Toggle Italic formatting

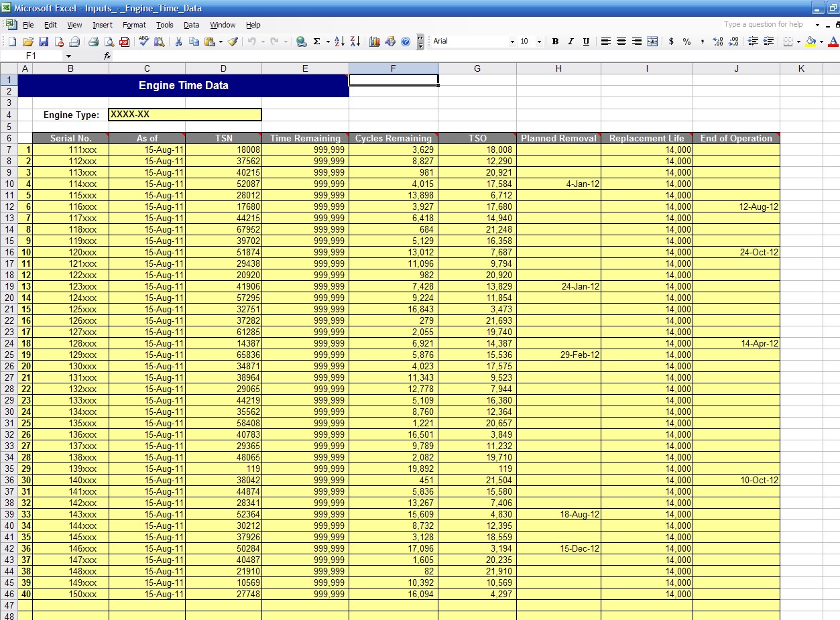point(571,42)
